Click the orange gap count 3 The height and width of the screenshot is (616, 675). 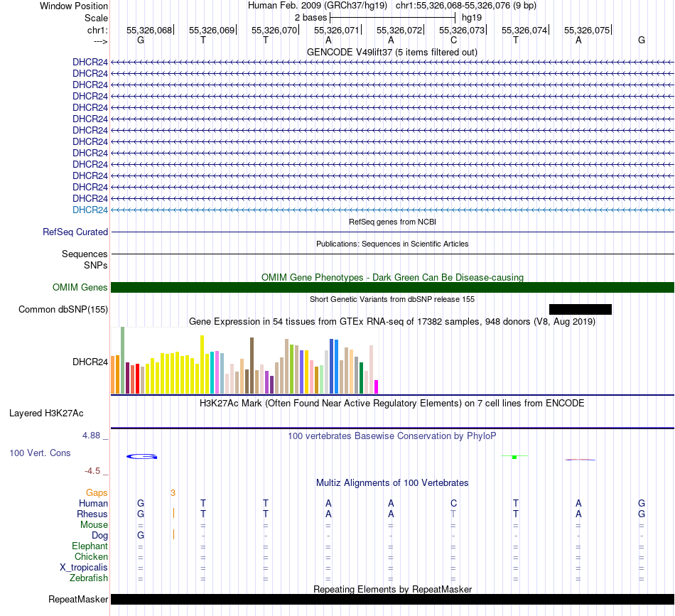[x=173, y=493]
